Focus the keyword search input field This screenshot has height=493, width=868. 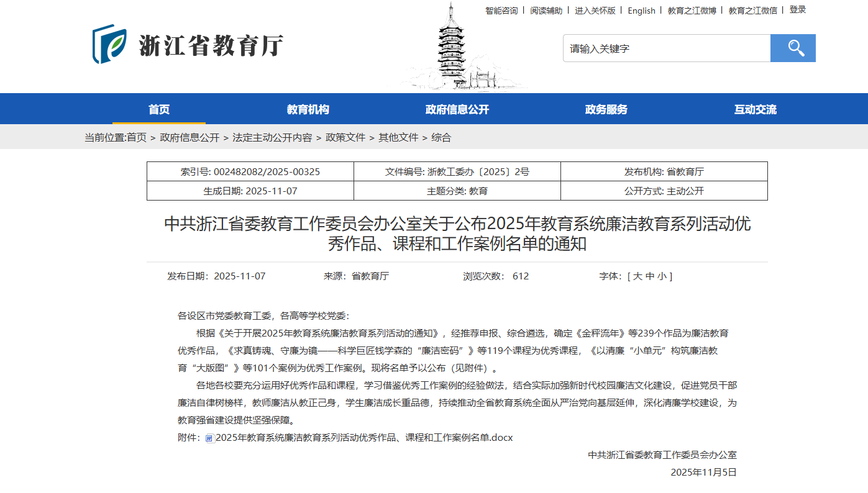click(666, 48)
